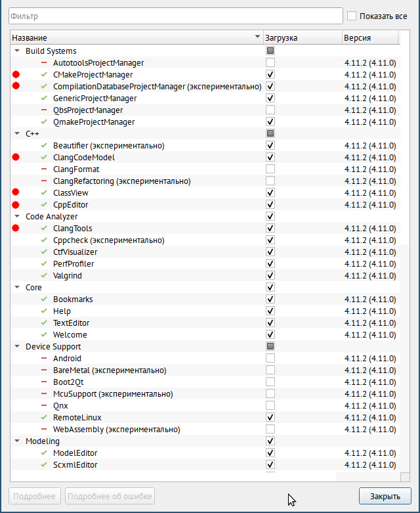Screen dimensions: 420x513
Task: Collapse the Build Systems group
Action: [17, 51]
